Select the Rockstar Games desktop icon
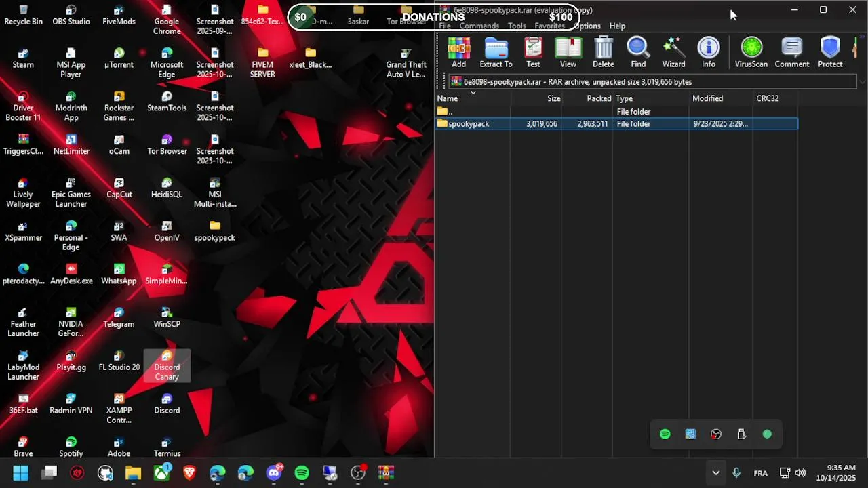 pyautogui.click(x=119, y=106)
